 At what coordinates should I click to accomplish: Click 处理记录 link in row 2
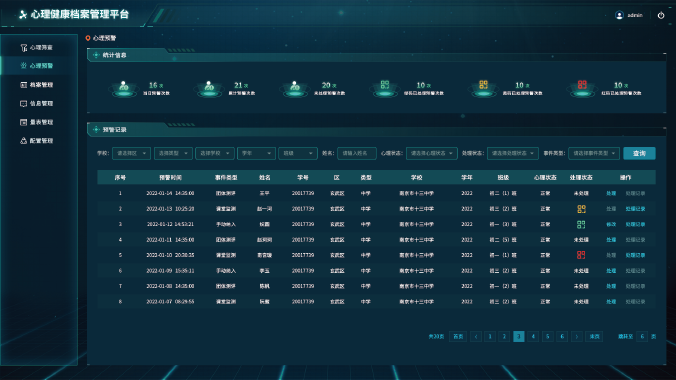point(635,209)
